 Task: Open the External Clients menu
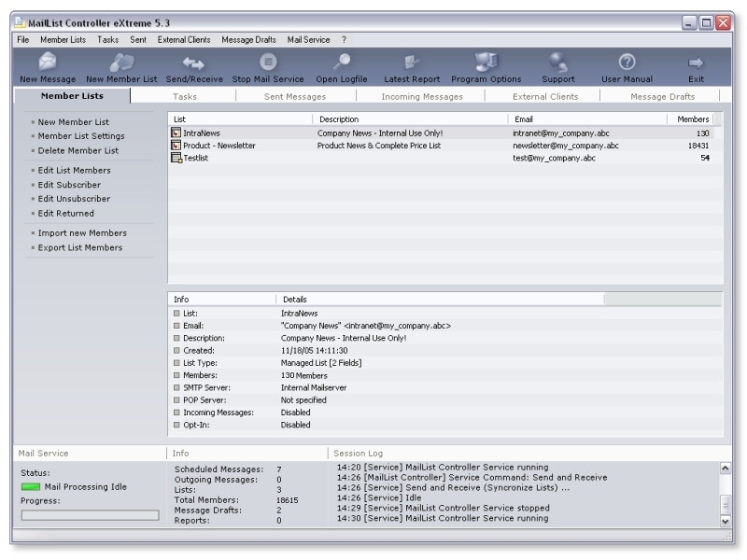coord(184,39)
